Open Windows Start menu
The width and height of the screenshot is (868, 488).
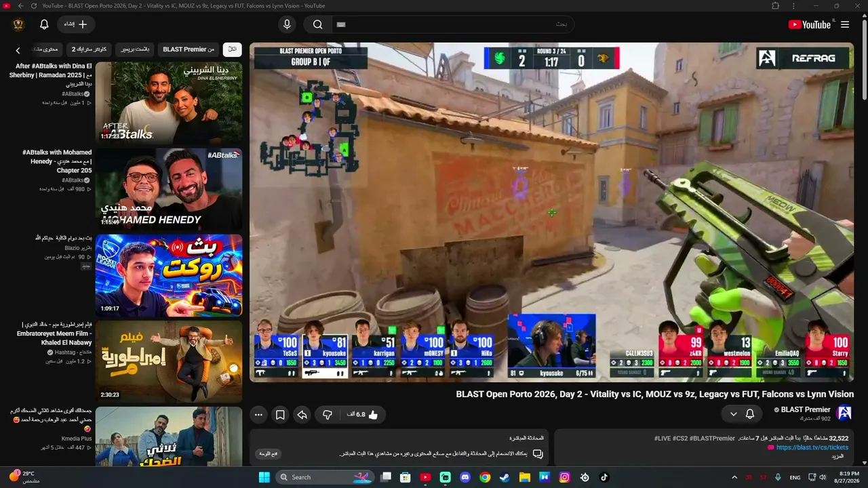point(264,477)
